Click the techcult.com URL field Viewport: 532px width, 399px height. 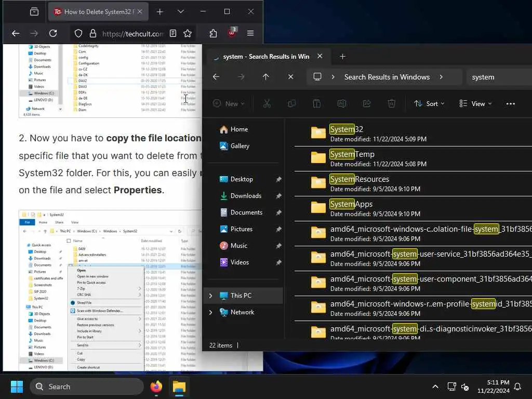132,34
